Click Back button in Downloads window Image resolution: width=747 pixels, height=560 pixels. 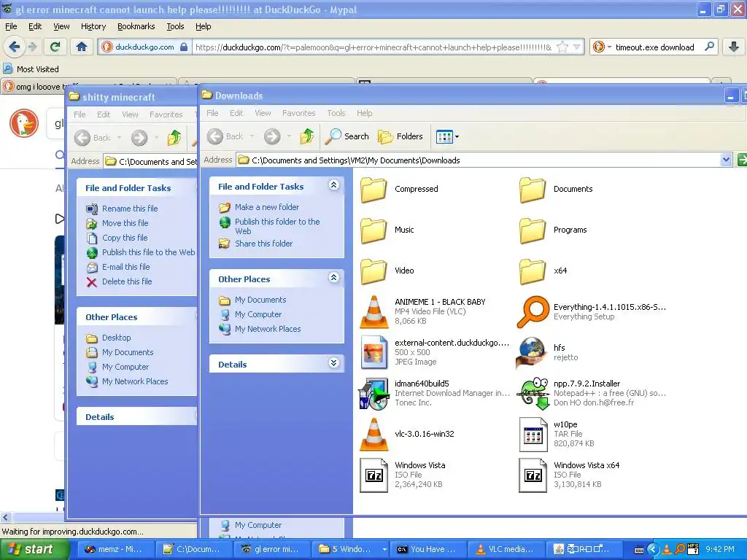pyautogui.click(x=226, y=136)
